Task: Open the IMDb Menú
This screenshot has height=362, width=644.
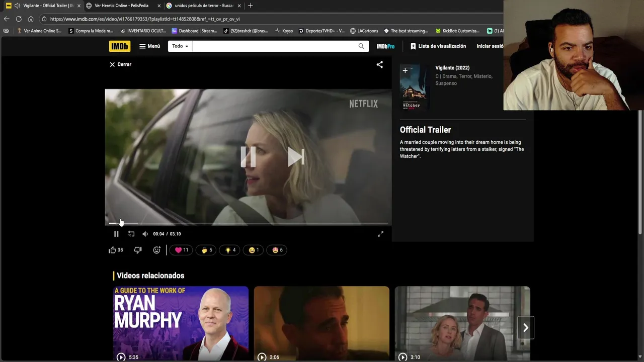Action: tap(149, 46)
